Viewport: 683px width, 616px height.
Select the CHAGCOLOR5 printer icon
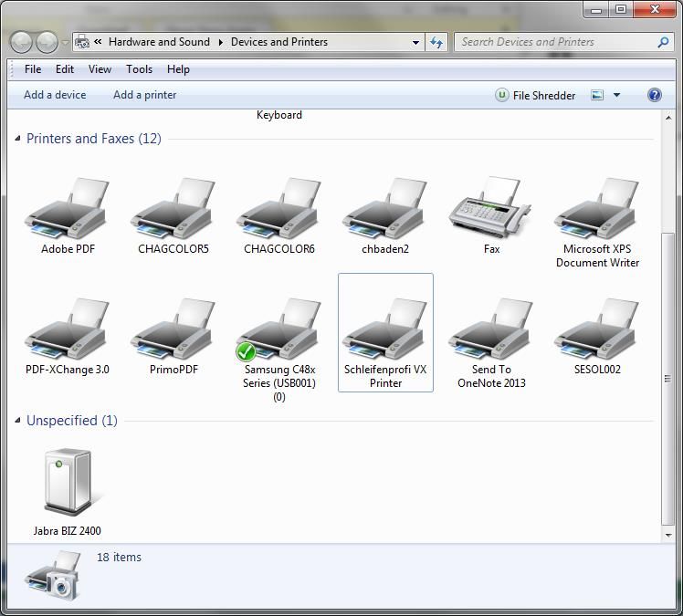tap(173, 208)
